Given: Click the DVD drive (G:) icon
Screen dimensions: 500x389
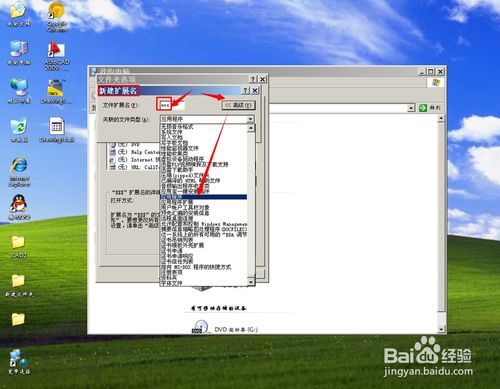Looking at the screenshot, I should [x=200, y=327].
